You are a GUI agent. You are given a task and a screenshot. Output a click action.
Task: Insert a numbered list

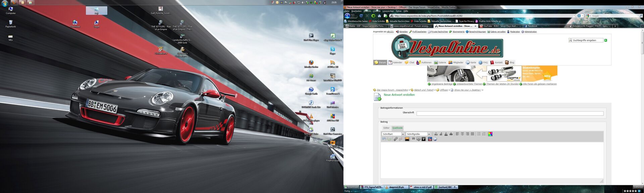pyautogui.click(x=484, y=134)
